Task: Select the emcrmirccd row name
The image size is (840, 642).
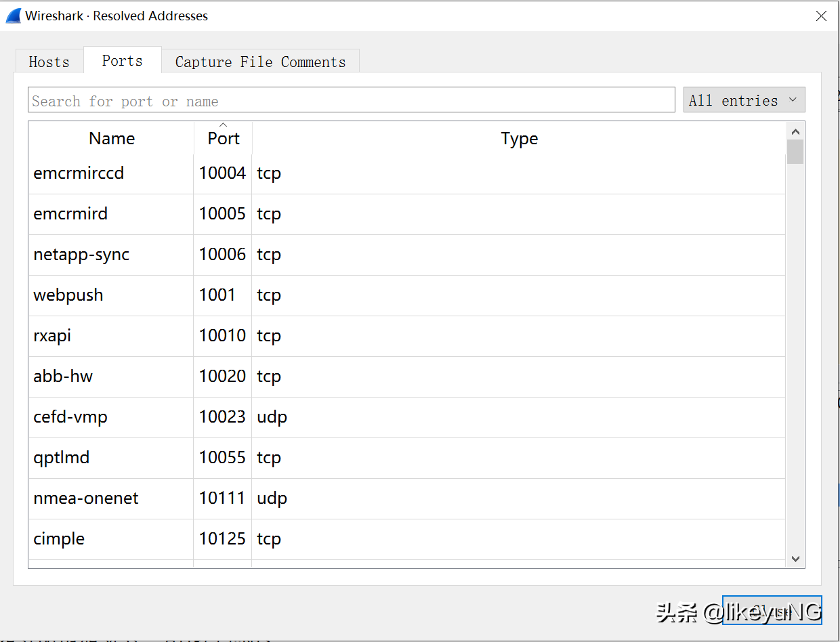Action: pos(79,173)
